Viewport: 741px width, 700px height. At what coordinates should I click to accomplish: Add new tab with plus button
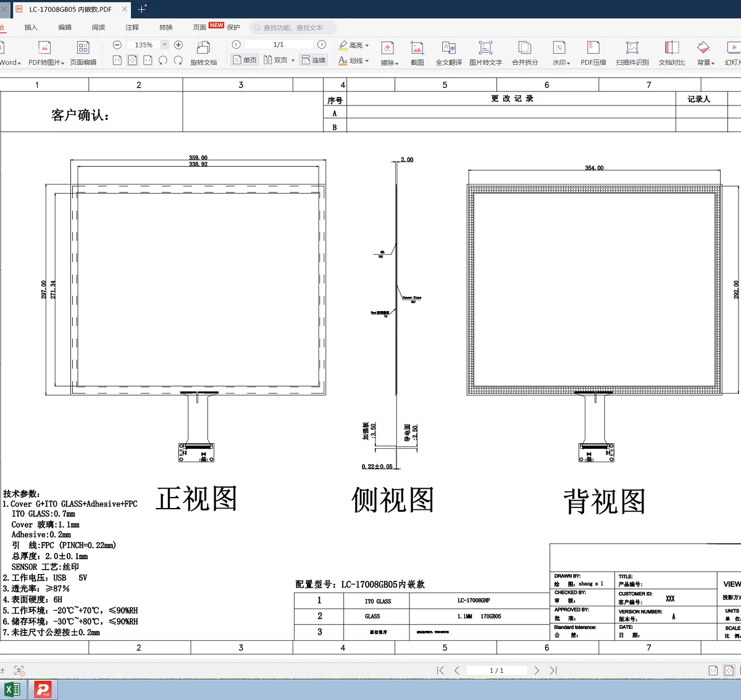click(142, 9)
